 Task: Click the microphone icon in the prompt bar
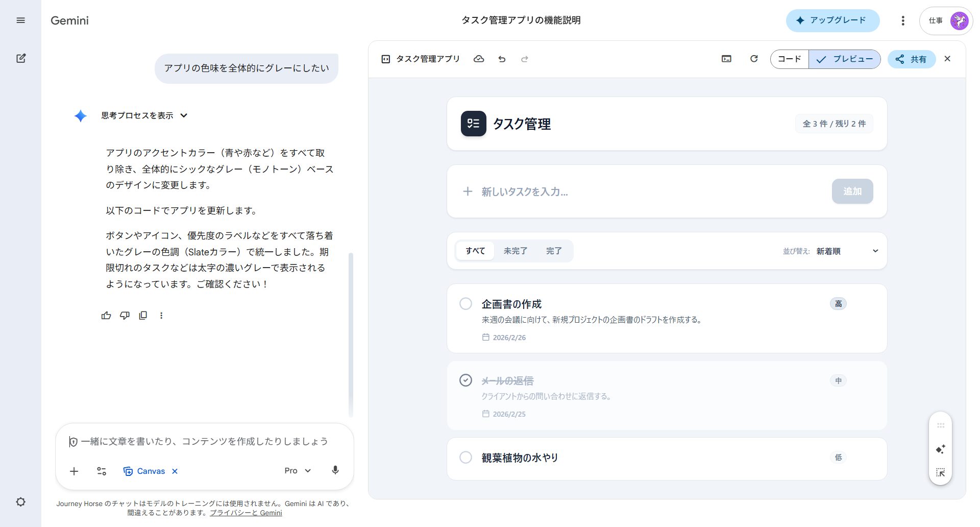(335, 470)
